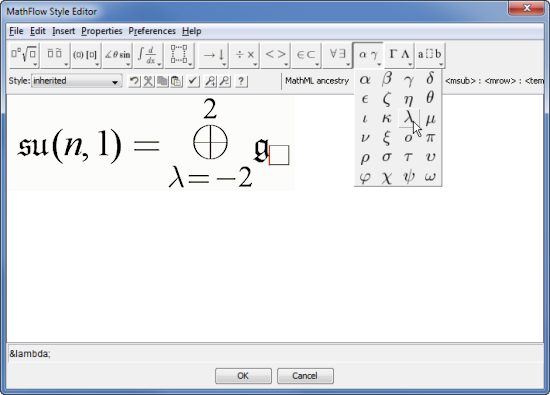550x395 pixels.
Task: Click the OK button
Action: 243,376
